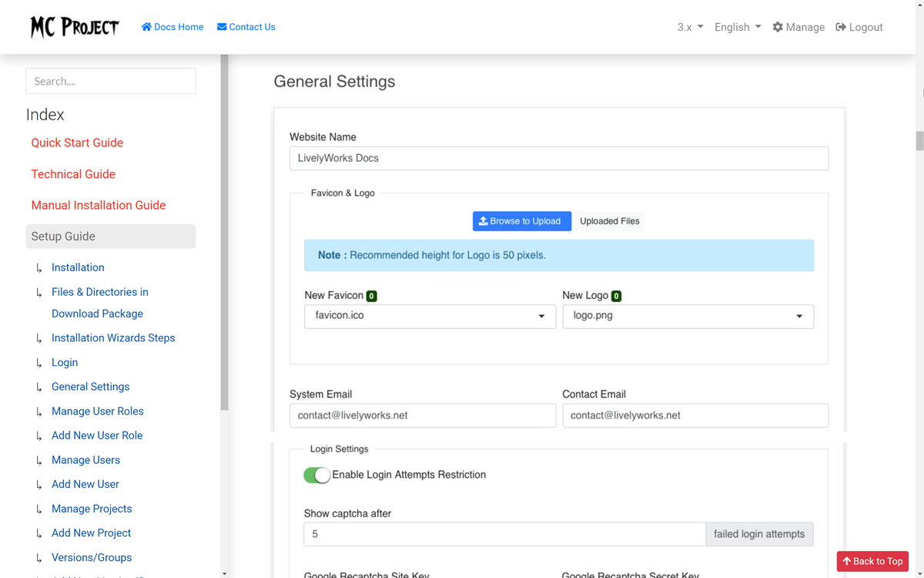
Task: Open the English language dropdown
Action: click(737, 27)
